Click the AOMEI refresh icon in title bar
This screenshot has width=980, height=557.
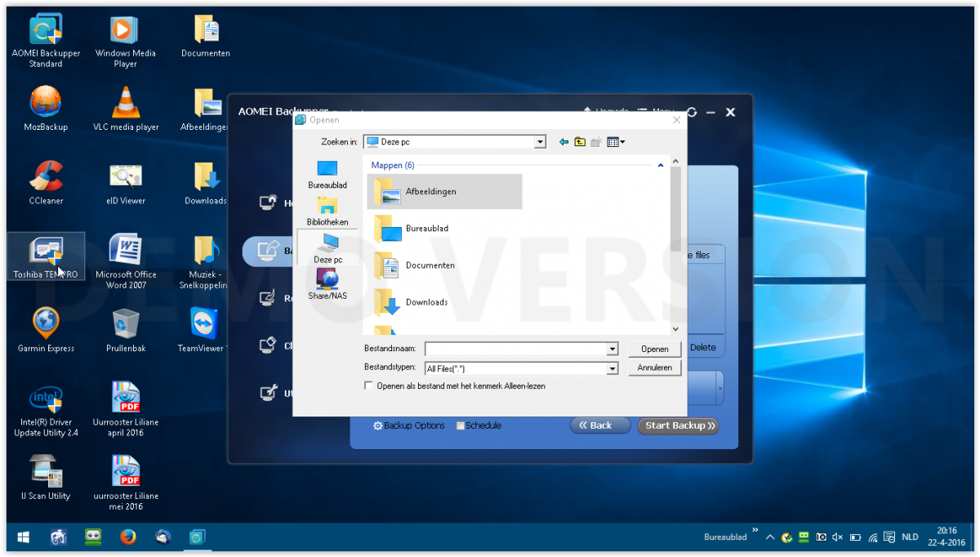(692, 112)
